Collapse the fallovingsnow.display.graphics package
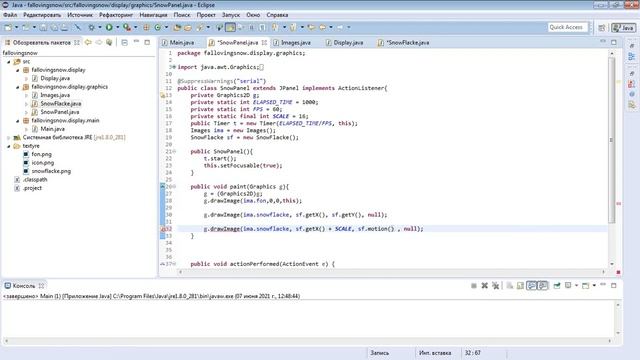Screen dimensions: 640x360 click(18, 87)
